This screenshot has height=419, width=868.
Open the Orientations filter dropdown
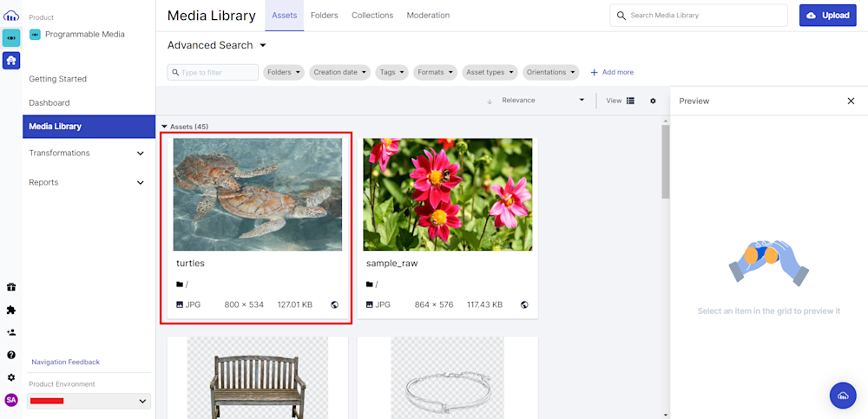coord(551,73)
